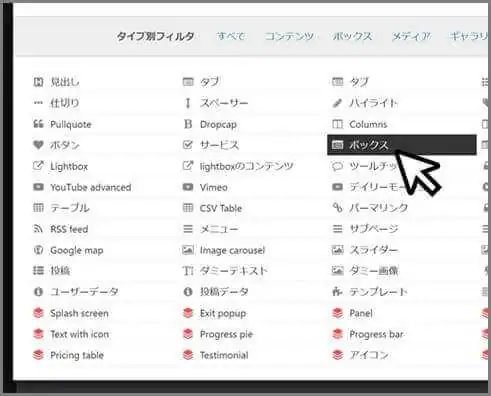Click the テンプレート puzzle icon

(337, 292)
